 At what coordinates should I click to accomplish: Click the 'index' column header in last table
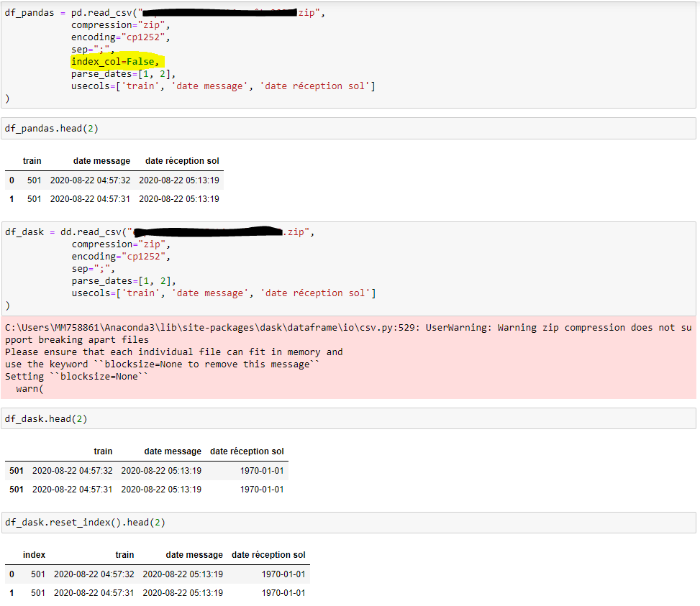(x=34, y=555)
